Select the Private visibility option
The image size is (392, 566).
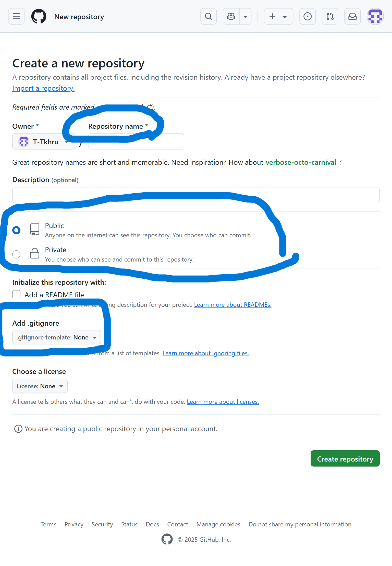click(x=16, y=254)
